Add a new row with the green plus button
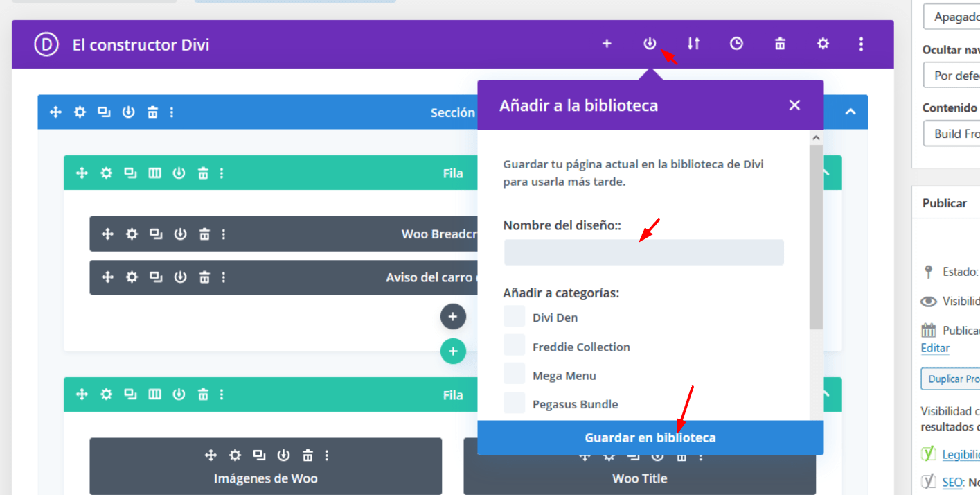Viewport: 980px width, 495px height. point(453,351)
